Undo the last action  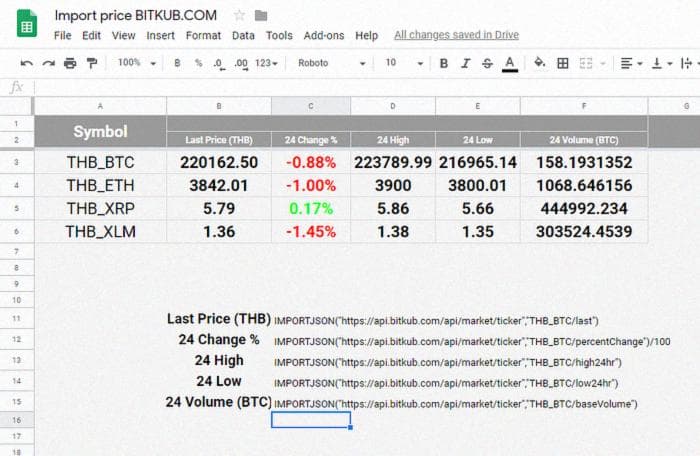pos(26,63)
